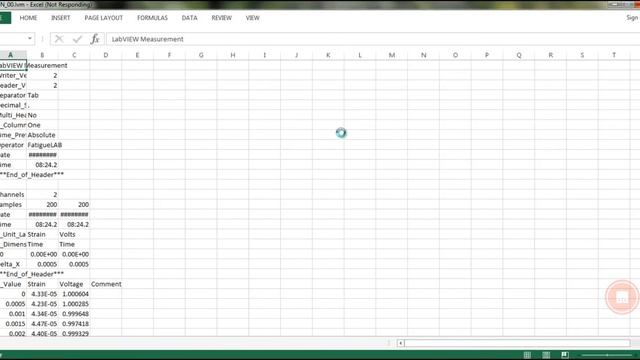The height and width of the screenshot is (360, 640).
Task: Click the FILE tab
Action: point(5,18)
